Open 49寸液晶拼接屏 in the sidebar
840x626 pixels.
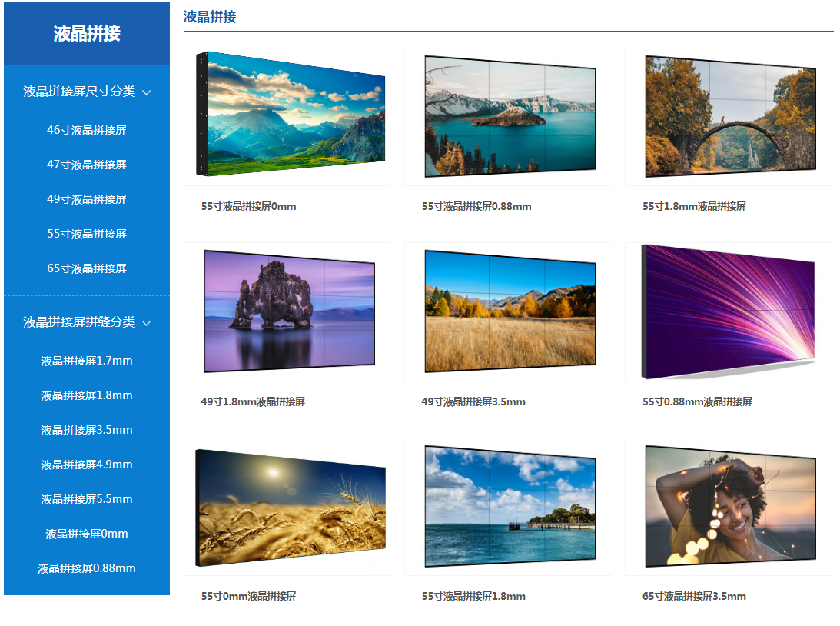pos(87,199)
